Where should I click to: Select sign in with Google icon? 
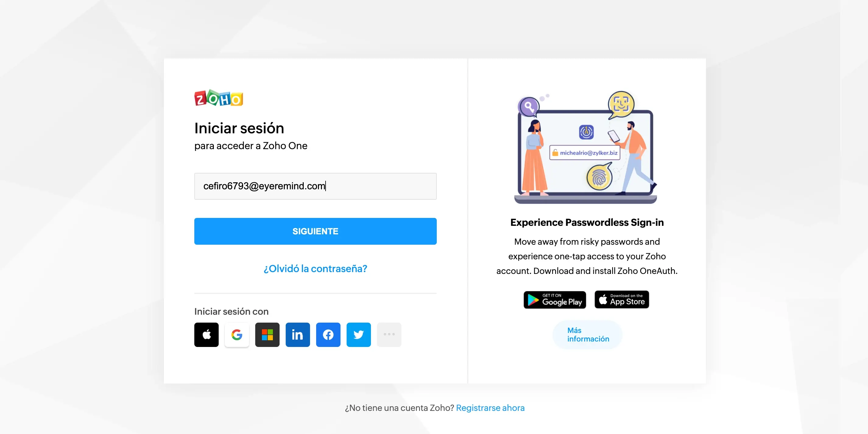(x=236, y=334)
